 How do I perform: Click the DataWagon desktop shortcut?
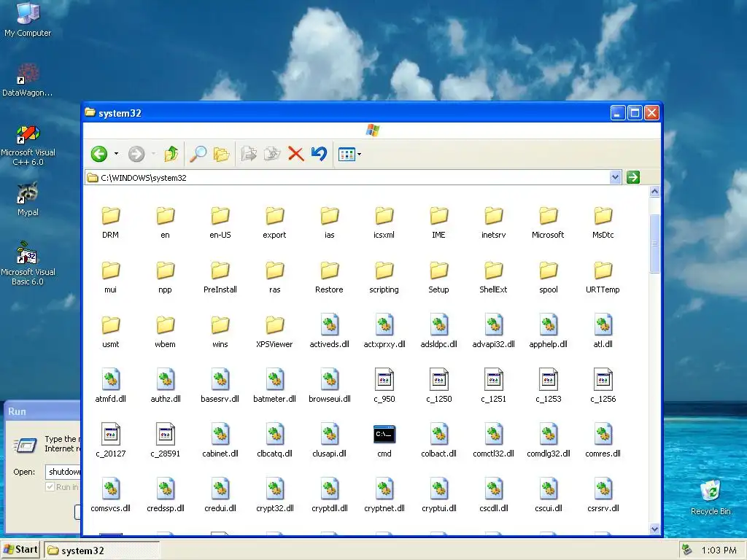(28, 79)
